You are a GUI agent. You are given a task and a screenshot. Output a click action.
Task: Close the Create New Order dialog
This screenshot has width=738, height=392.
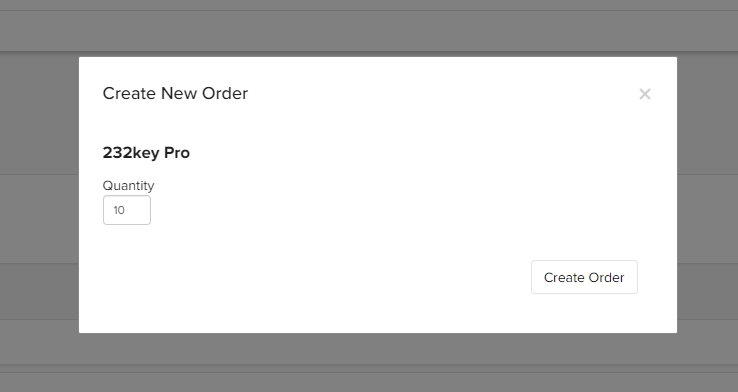645,94
